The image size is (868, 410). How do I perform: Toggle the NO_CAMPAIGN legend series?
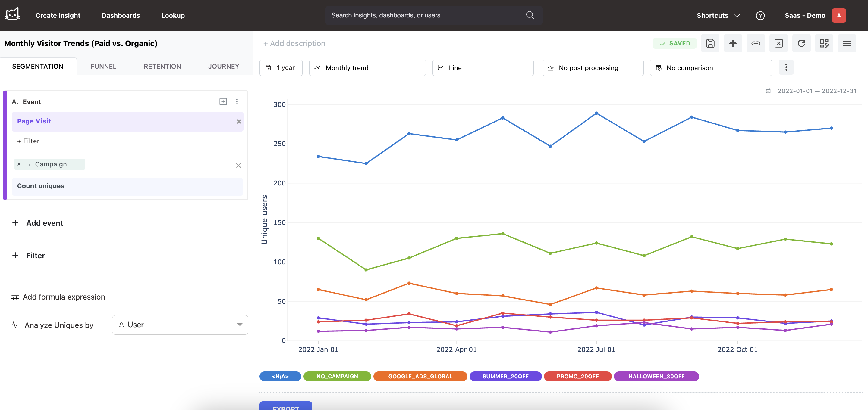tap(337, 376)
